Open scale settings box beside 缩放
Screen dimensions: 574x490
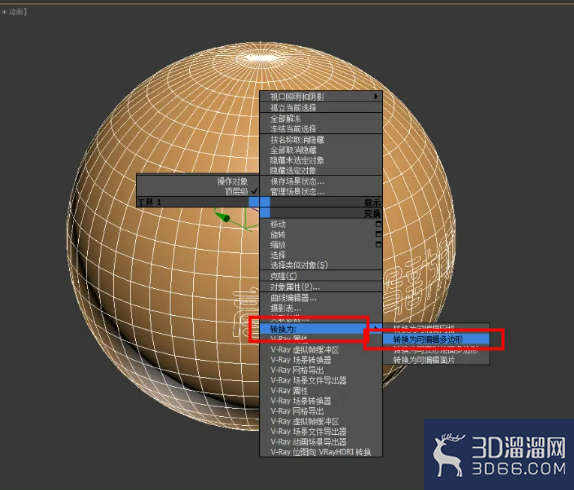[x=378, y=244]
